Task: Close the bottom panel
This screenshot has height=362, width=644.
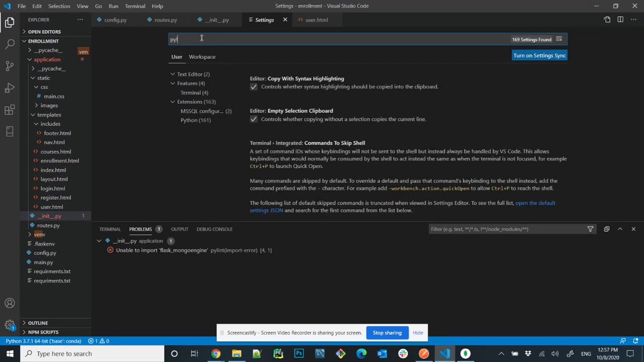Action: tap(633, 229)
